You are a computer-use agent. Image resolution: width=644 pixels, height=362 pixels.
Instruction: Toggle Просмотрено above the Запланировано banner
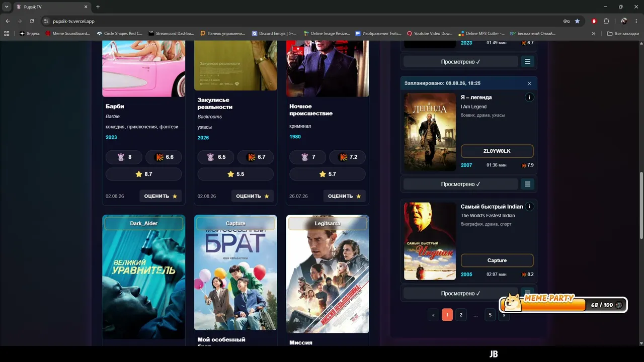pos(461,61)
